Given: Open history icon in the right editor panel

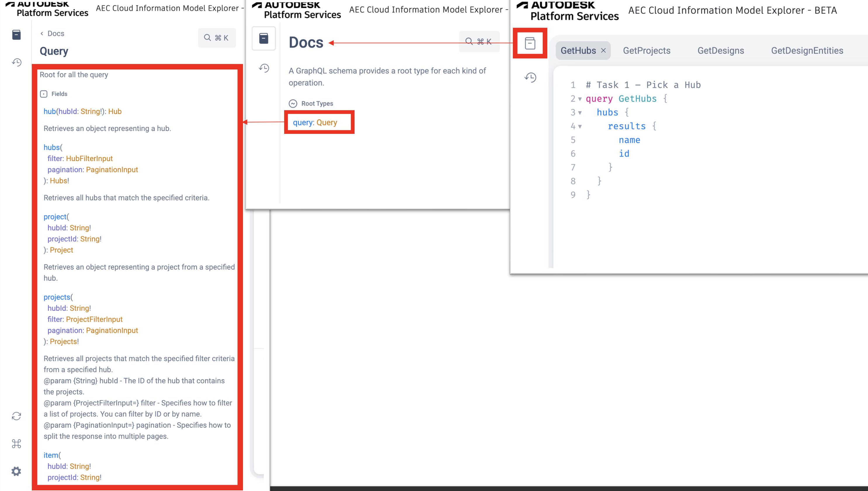Looking at the screenshot, I should pyautogui.click(x=530, y=77).
